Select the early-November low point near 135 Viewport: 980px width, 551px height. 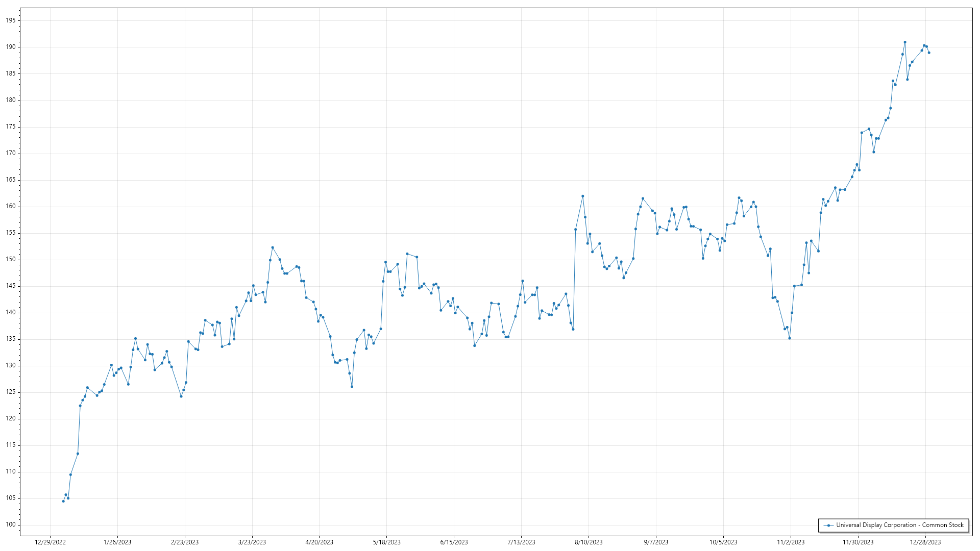[790, 338]
